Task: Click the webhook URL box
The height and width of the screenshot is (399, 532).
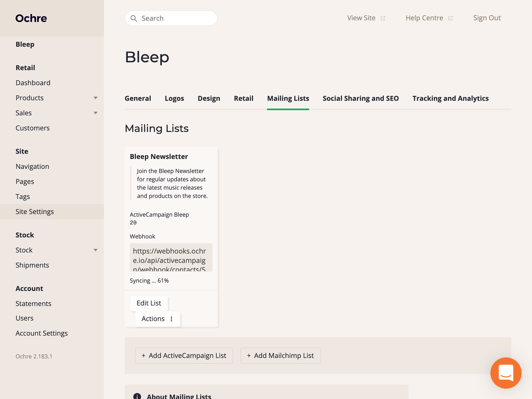Action: click(x=171, y=257)
